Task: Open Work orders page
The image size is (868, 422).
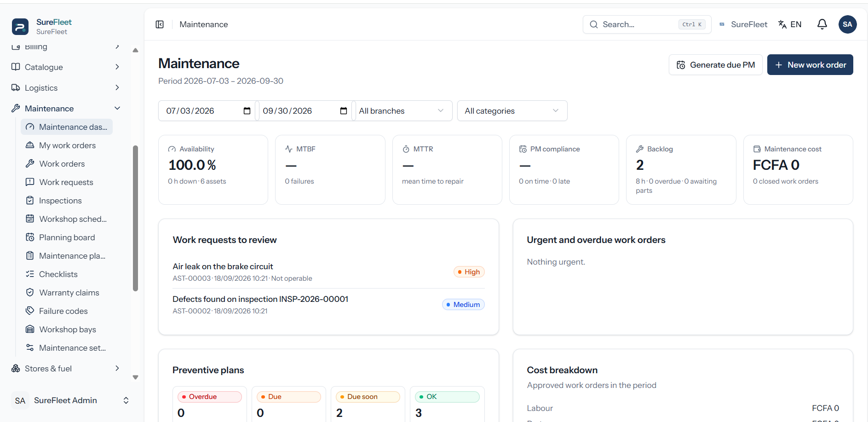Action: pyautogui.click(x=67, y=164)
